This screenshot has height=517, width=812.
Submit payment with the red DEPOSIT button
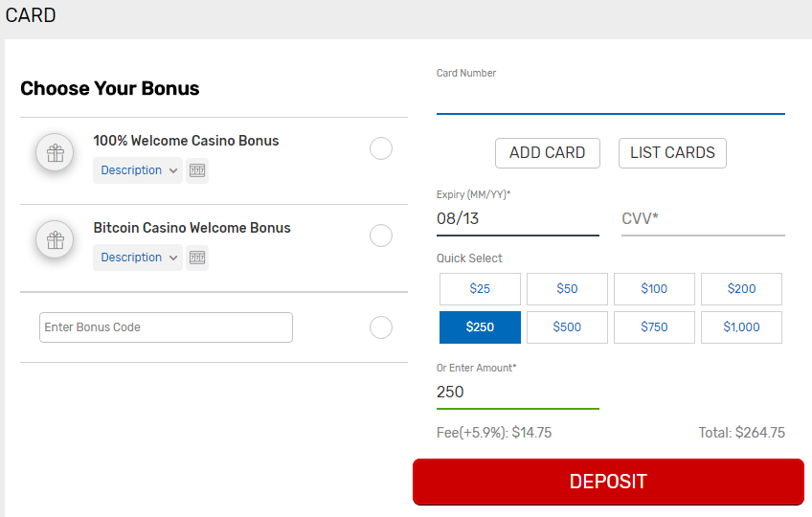608,482
